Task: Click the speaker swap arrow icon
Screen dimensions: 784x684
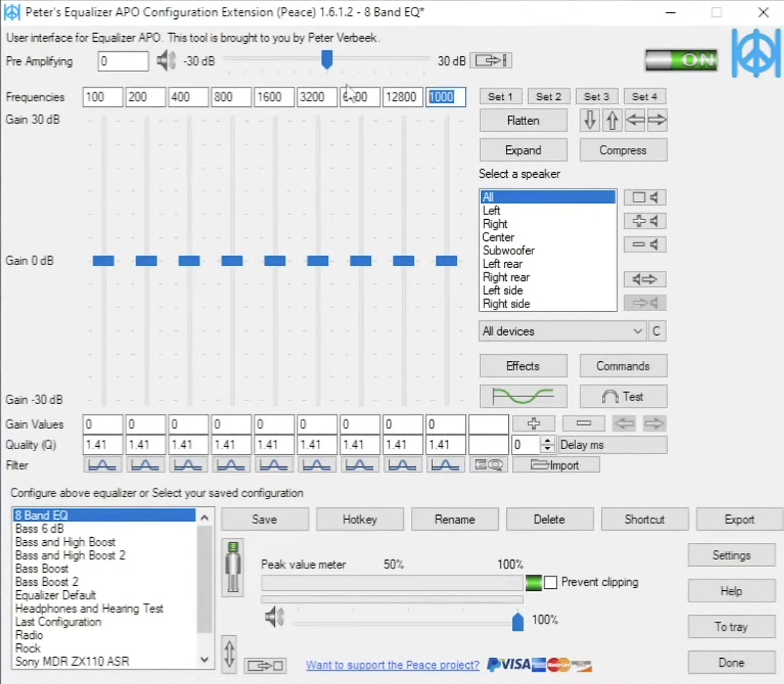Action: point(645,279)
